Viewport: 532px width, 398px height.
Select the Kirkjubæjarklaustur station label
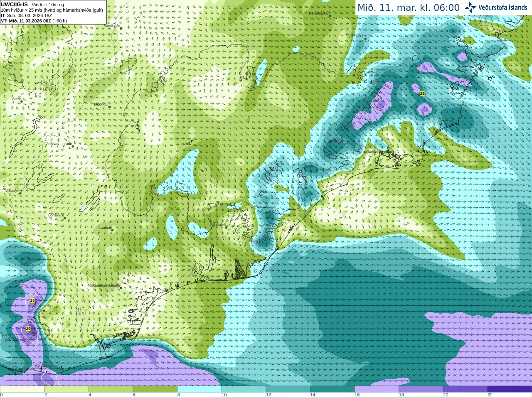(104, 285)
